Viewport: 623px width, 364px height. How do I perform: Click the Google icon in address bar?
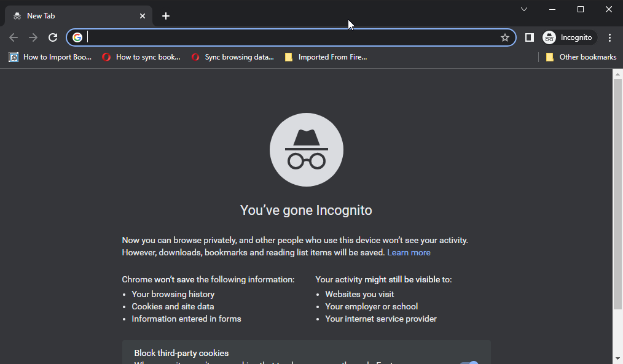tap(77, 37)
